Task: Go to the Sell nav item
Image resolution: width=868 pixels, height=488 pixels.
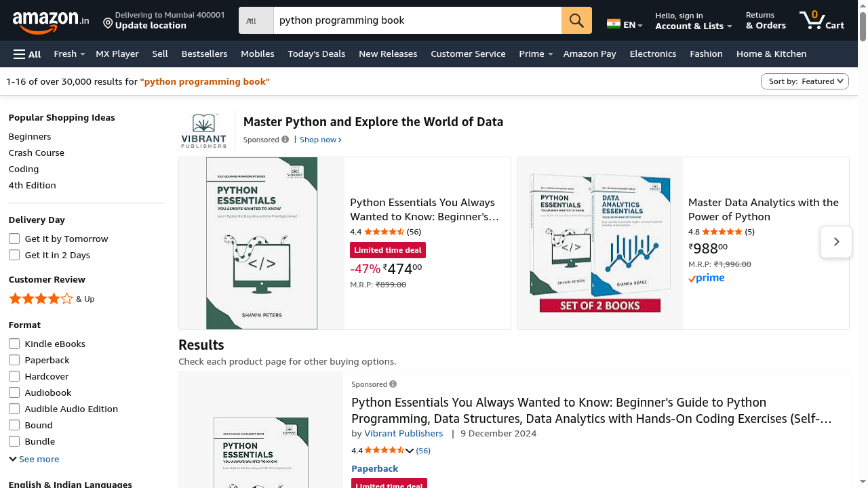Action: coord(160,54)
